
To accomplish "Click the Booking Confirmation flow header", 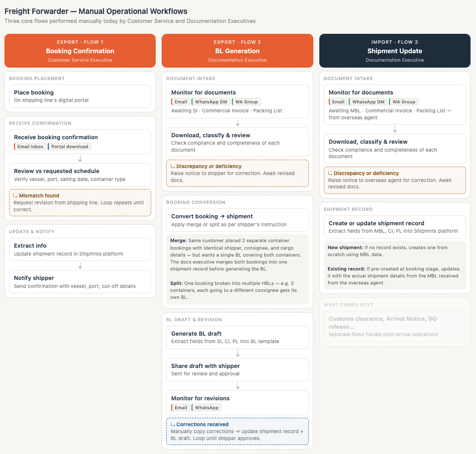I will [x=80, y=51].
